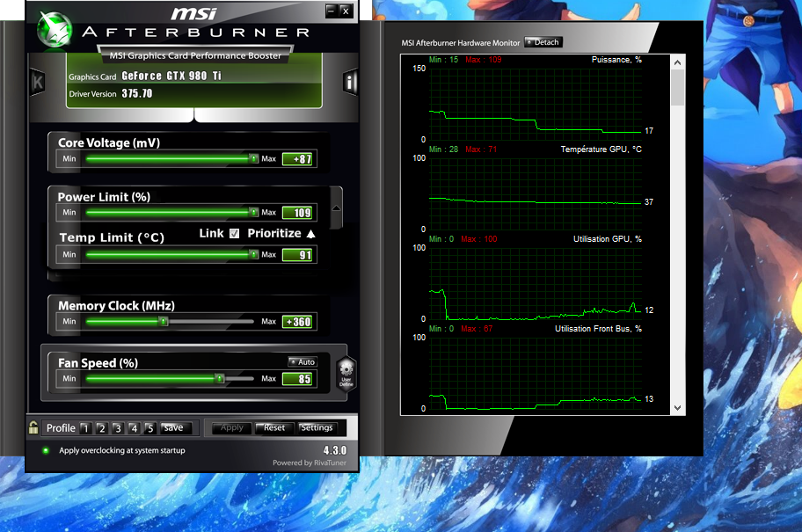Screen dimensions: 802x532
Task: Open the Kombustor K side button
Action: (x=37, y=82)
